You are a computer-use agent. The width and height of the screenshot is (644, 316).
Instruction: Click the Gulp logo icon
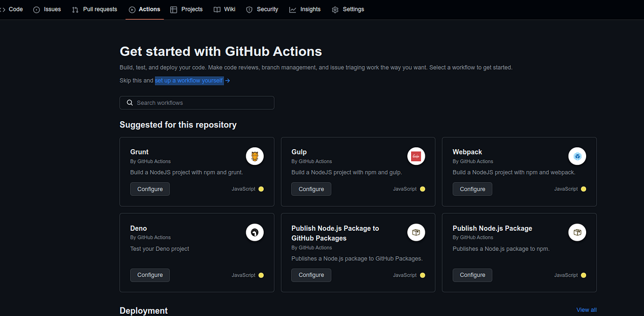[416, 156]
